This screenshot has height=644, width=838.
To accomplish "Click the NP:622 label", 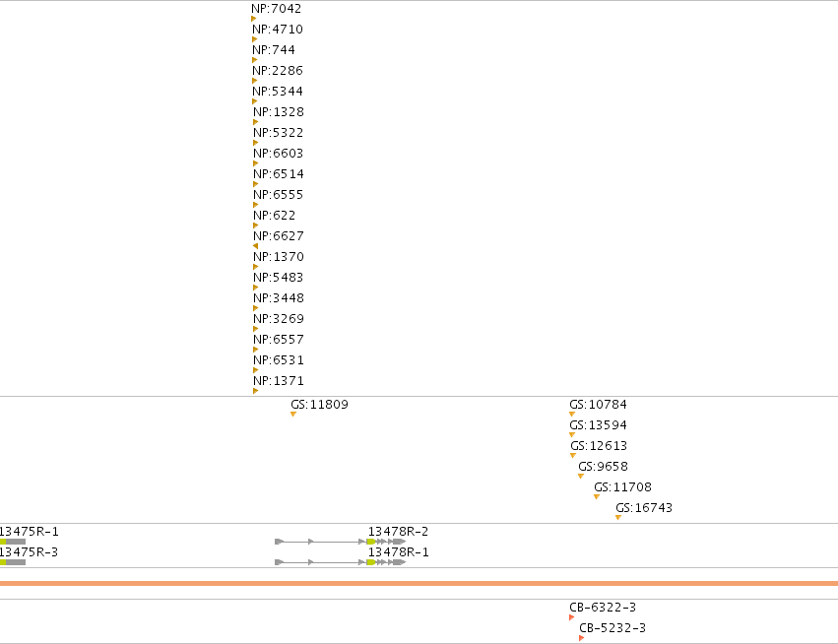I will (274, 216).
